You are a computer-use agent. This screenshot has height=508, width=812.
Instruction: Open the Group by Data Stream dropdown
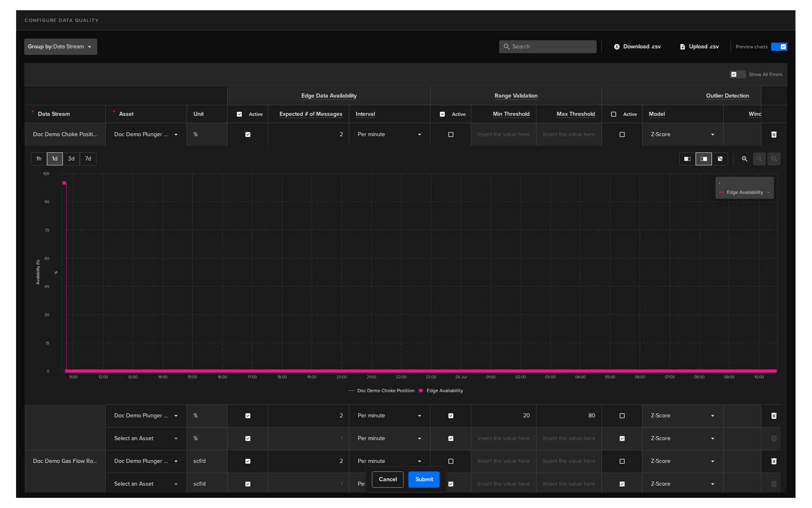point(60,47)
